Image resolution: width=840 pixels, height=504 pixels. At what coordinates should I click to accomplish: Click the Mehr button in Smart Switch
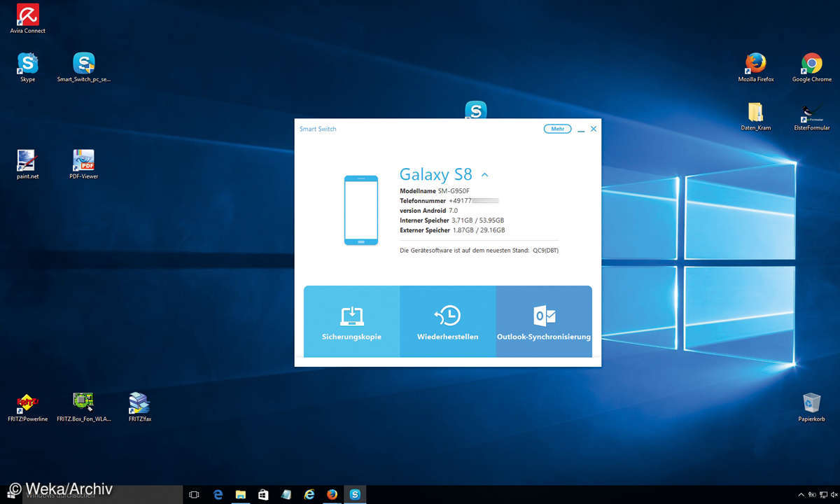pyautogui.click(x=557, y=129)
